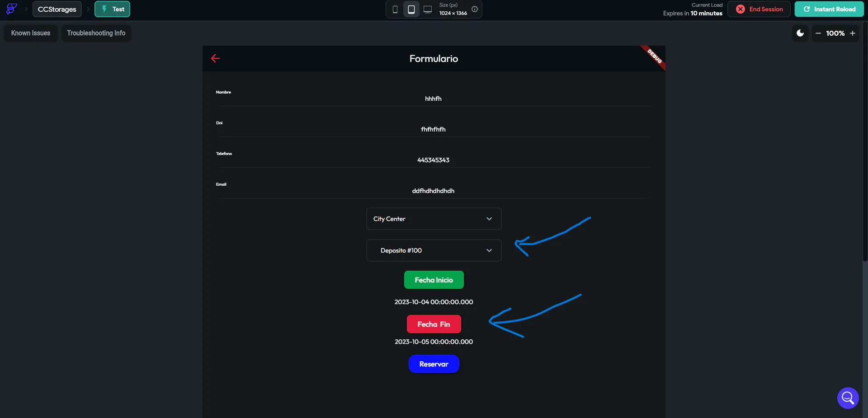The height and width of the screenshot is (418, 868).
Task: Click the end date text 2023-10-05
Action: [x=434, y=342]
